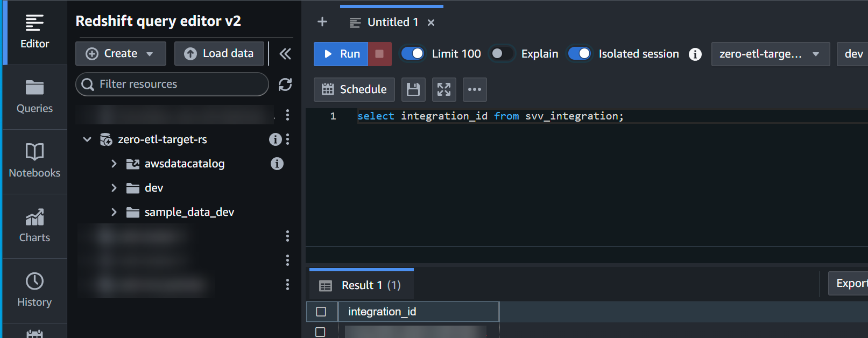868x338 pixels.
Task: Check the select-all box in result header
Action: pyautogui.click(x=321, y=312)
